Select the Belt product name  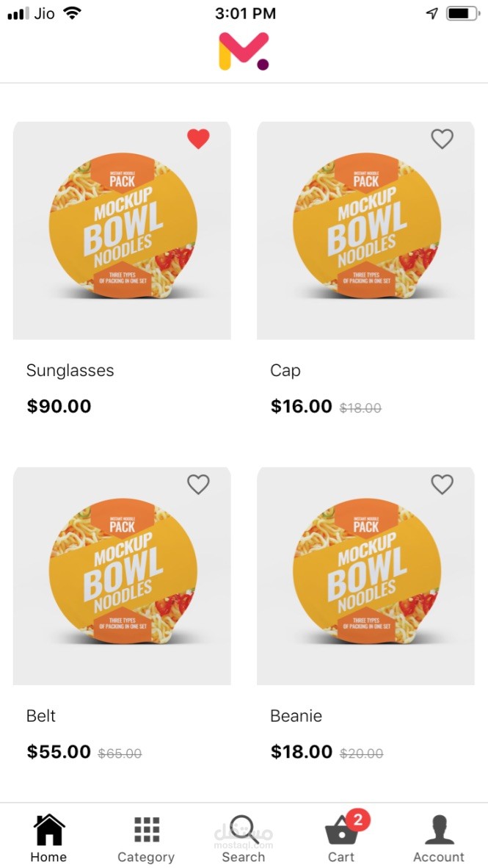tap(41, 716)
